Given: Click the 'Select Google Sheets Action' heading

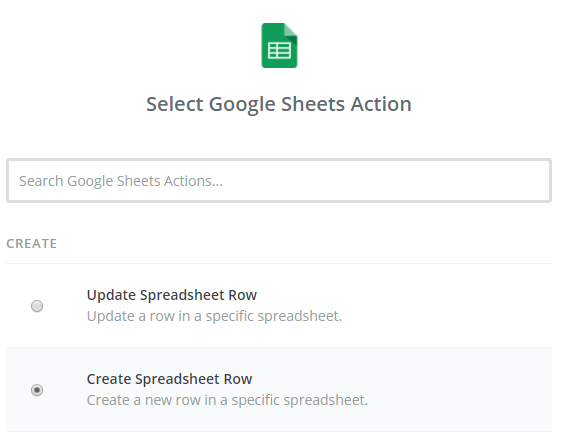Looking at the screenshot, I should [x=279, y=104].
